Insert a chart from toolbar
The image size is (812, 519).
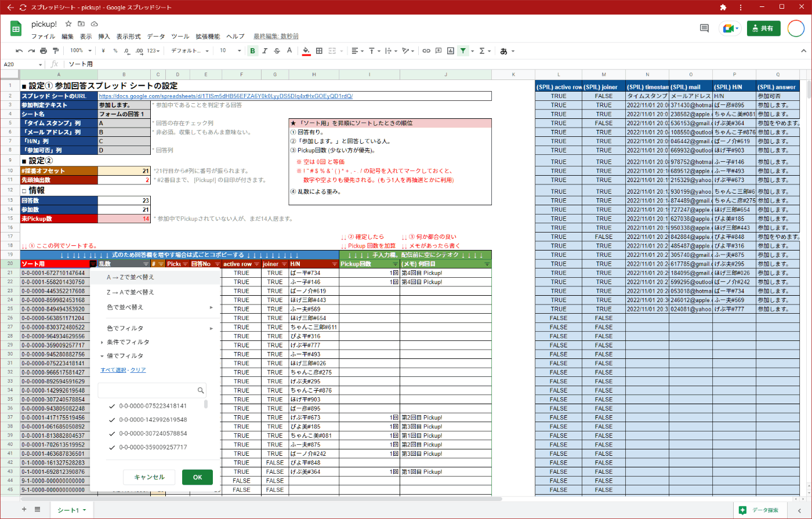[x=451, y=51]
